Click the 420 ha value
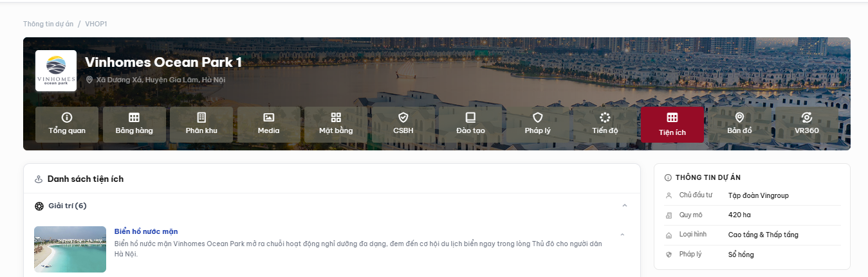 (x=739, y=215)
